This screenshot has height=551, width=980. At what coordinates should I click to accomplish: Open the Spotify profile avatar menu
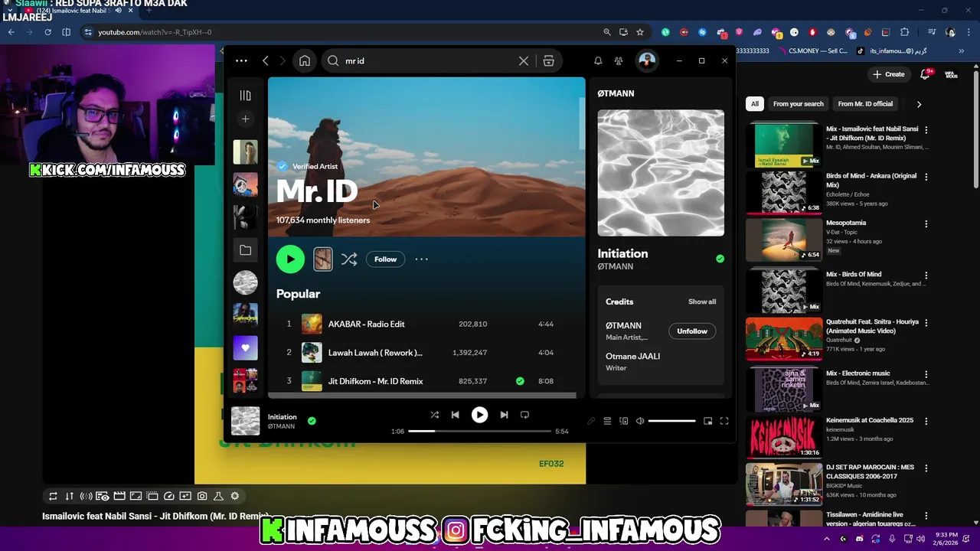(x=647, y=60)
